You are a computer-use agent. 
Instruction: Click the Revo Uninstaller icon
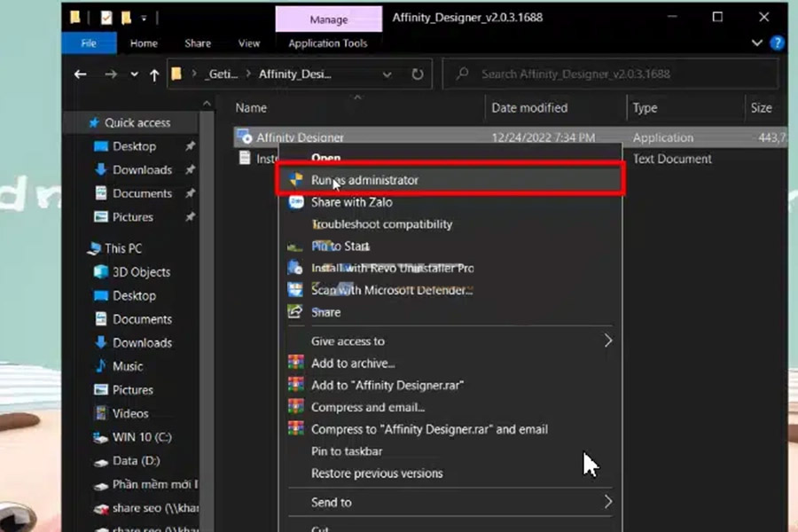pos(294,268)
